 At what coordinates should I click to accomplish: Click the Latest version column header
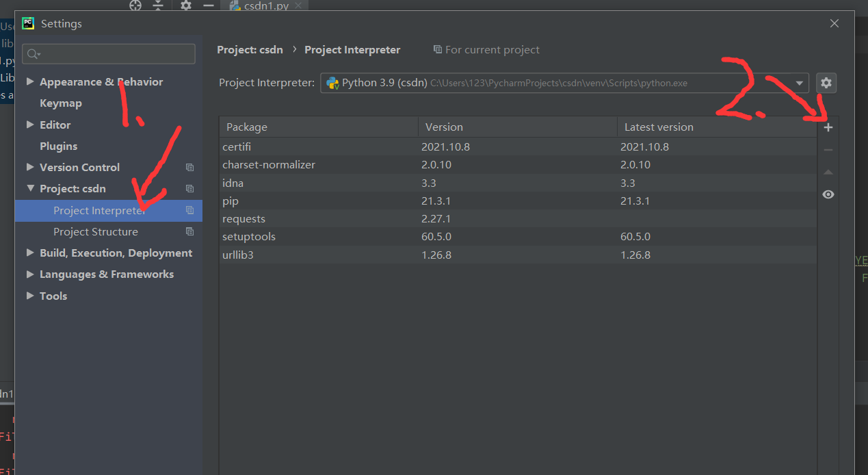click(x=717, y=127)
